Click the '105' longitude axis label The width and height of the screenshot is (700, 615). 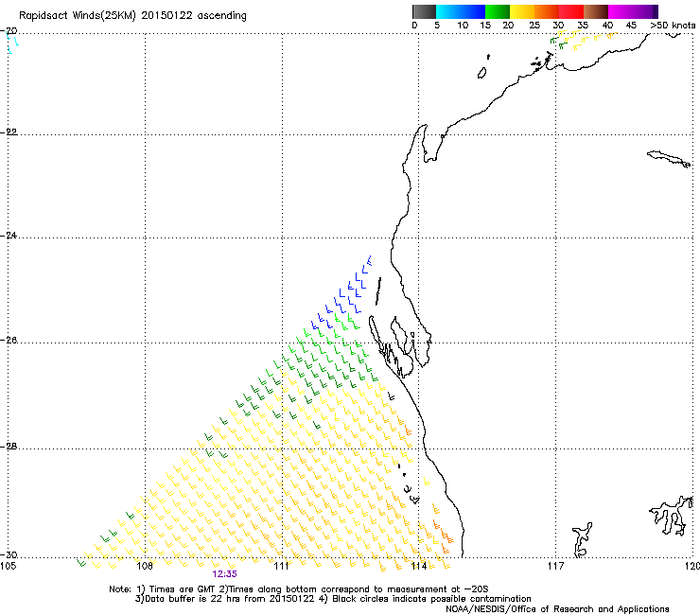tap(8, 566)
